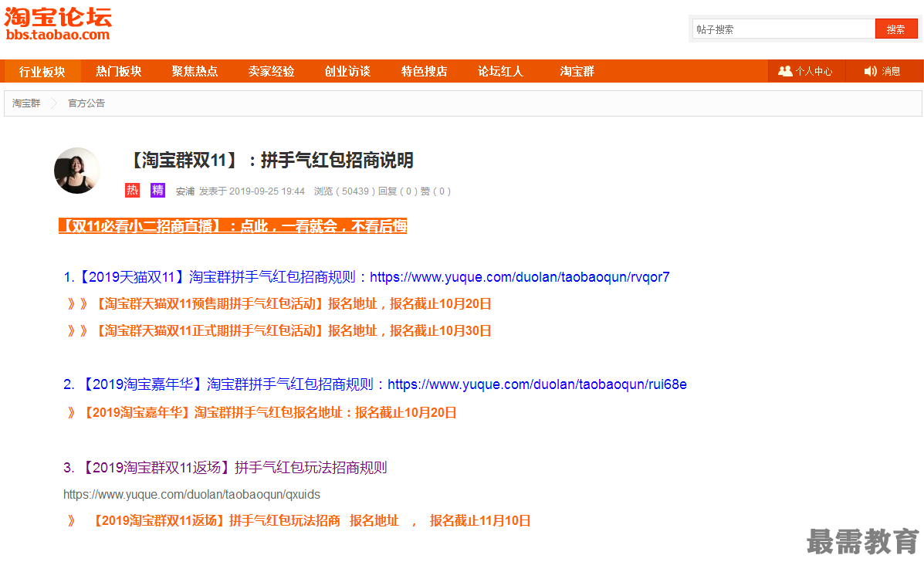Focus the 帖子搜索 search field

[784, 29]
